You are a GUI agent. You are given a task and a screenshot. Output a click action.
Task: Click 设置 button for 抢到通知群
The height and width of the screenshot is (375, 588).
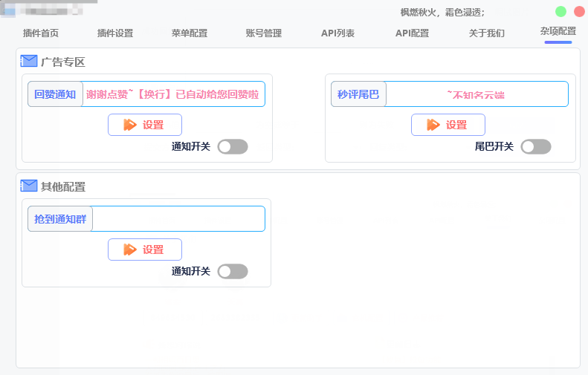click(x=145, y=250)
